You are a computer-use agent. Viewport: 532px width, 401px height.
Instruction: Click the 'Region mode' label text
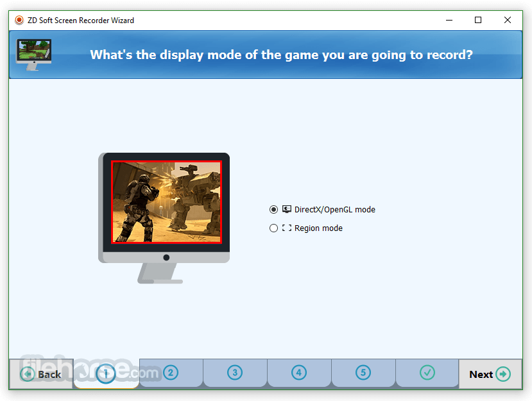[318, 228]
